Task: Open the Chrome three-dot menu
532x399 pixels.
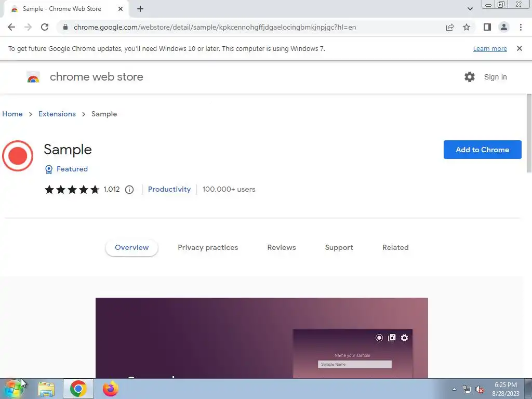Action: 521,27
